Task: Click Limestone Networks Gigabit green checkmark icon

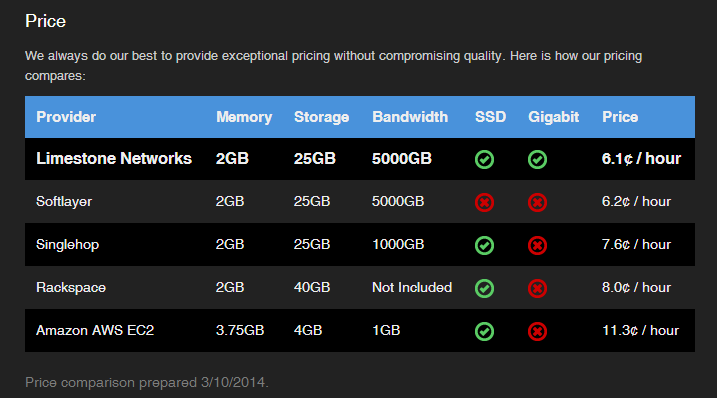Action: pyautogui.click(x=537, y=160)
